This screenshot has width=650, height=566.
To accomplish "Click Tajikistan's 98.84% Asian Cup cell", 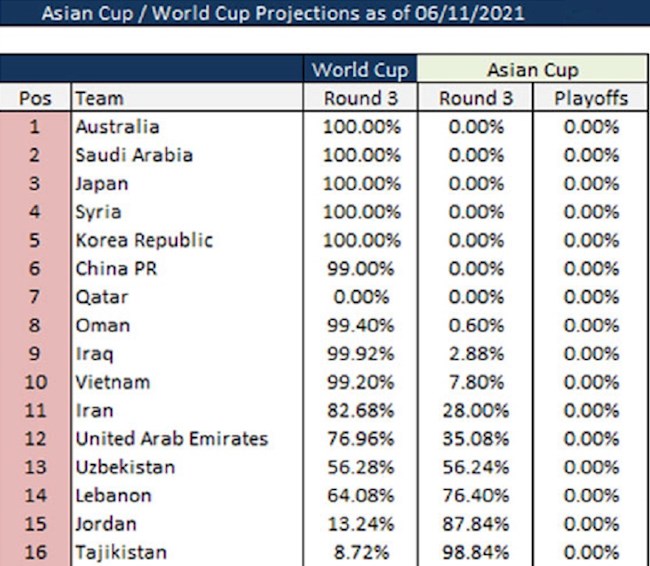I will (475, 552).
